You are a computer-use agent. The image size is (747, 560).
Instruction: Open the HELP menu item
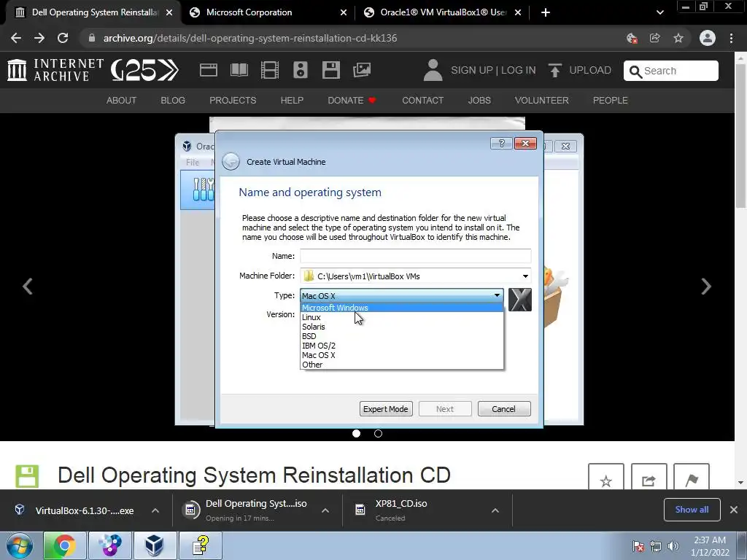(292, 101)
